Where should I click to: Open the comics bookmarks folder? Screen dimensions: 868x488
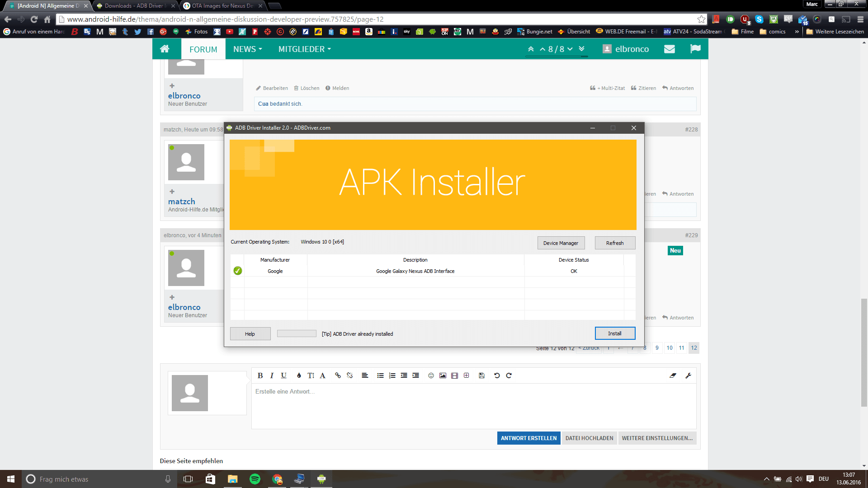[773, 32]
